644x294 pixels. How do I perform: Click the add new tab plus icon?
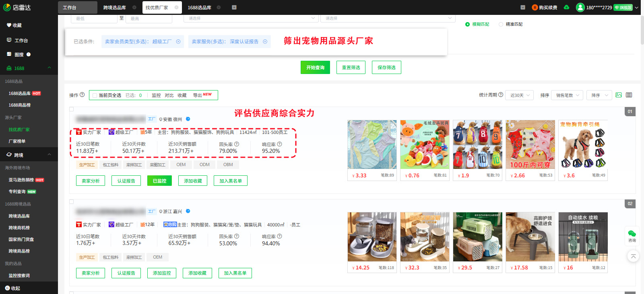pos(234,7)
